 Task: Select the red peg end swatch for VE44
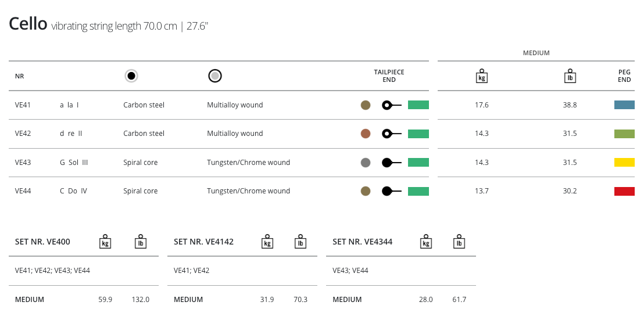point(624,191)
